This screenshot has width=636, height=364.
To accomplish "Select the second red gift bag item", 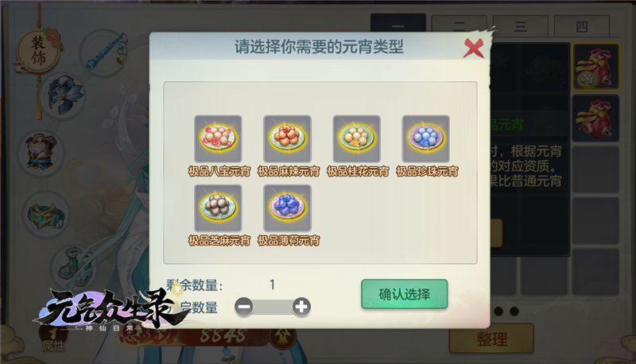I will [x=595, y=118].
